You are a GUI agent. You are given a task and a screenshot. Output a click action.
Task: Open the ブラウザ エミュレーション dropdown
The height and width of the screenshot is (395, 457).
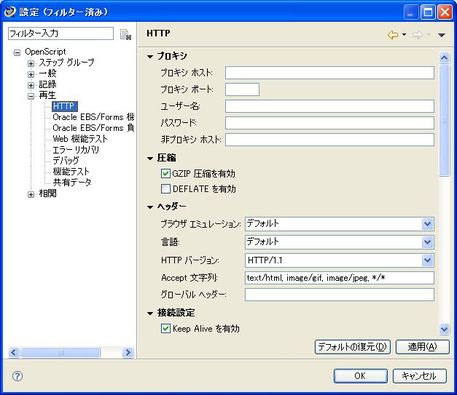(x=427, y=224)
